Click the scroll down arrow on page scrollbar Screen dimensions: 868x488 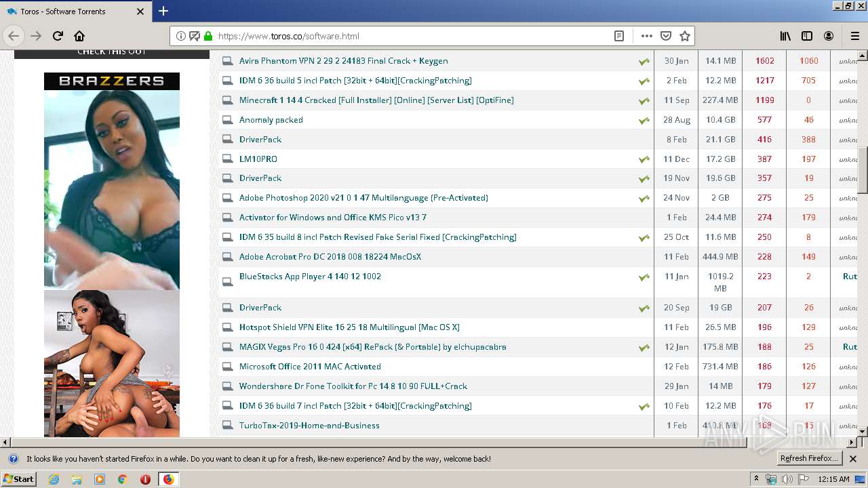pos(863,431)
